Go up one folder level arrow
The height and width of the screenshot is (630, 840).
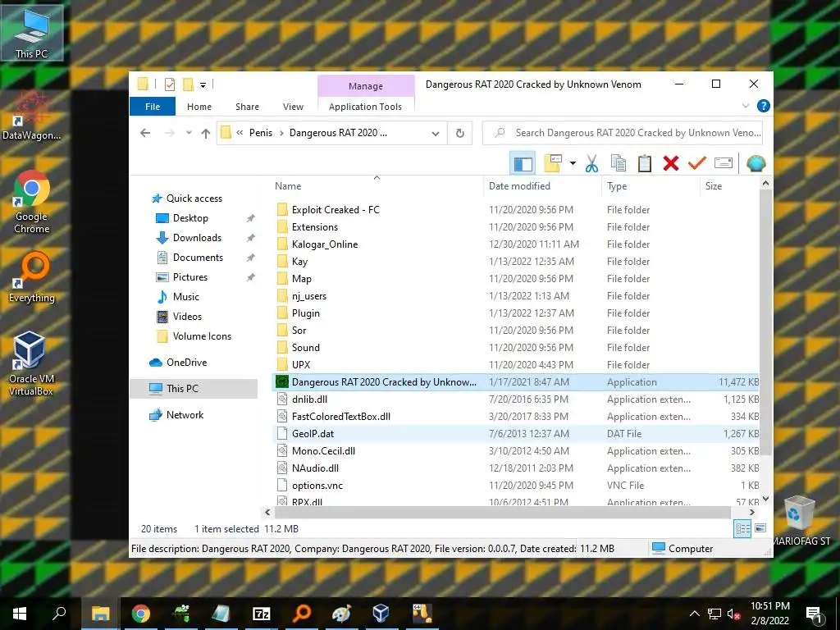tap(206, 134)
